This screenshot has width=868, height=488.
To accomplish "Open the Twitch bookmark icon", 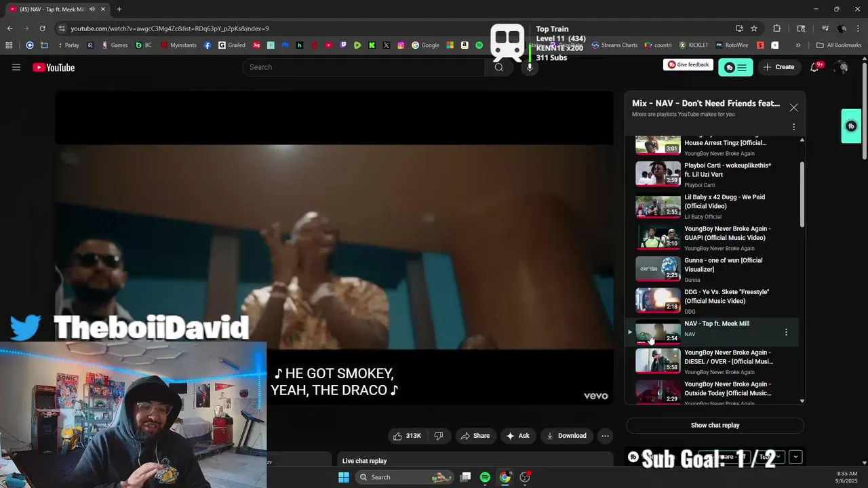I will (x=343, y=45).
